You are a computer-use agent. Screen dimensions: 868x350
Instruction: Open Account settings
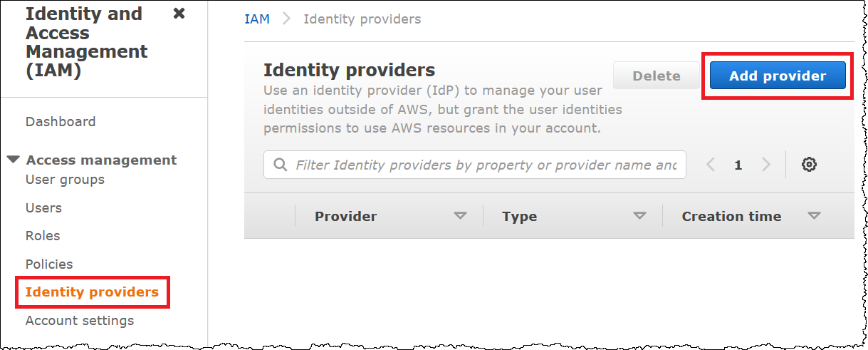point(80,321)
